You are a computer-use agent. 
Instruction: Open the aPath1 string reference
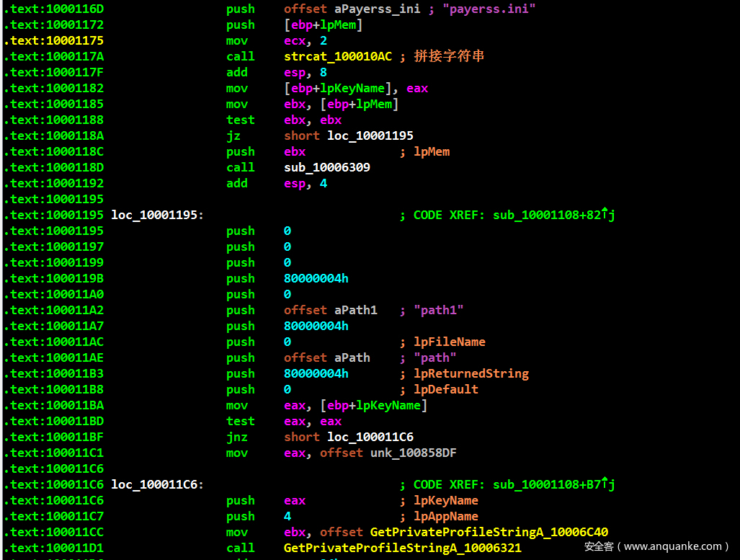355,310
